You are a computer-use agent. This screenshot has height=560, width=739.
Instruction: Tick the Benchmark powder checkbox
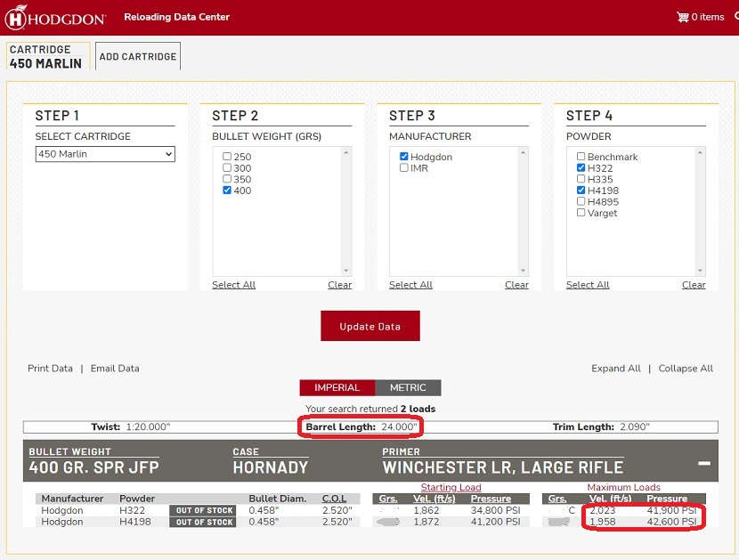(581, 157)
